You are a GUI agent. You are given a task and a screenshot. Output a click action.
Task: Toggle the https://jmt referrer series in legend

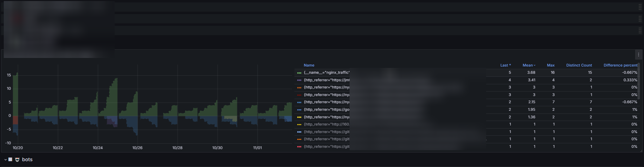[x=326, y=80]
